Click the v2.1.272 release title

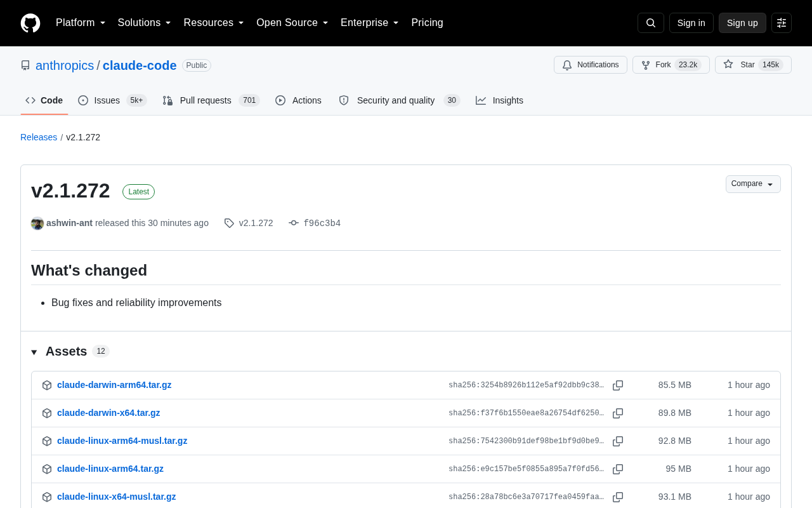(70, 190)
